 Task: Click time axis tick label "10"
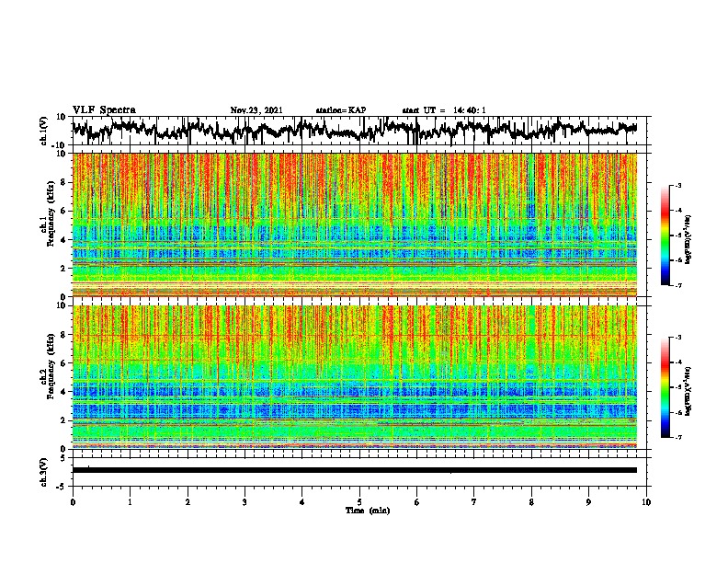tap(646, 502)
